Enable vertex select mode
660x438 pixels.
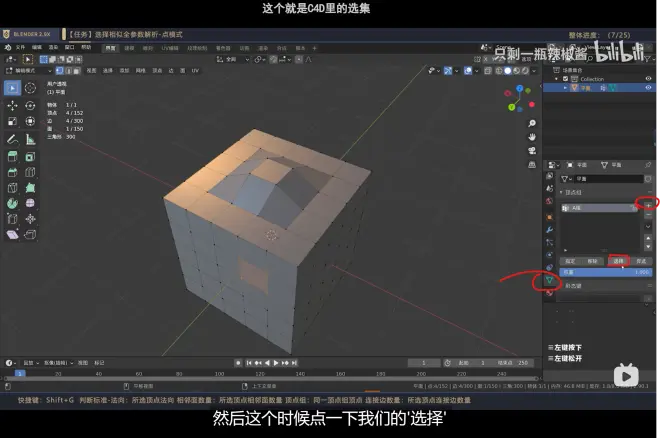click(60, 71)
